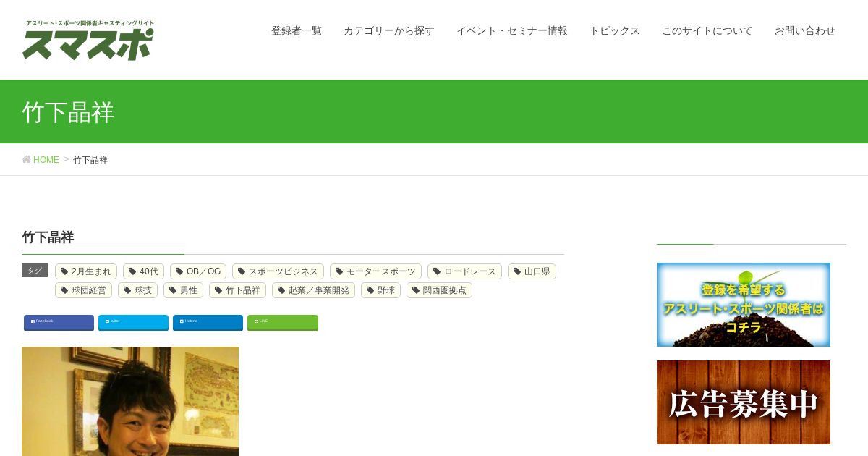Click 竹下晶祥 text in breadcrumb
The height and width of the screenshot is (456, 868).
tap(90, 160)
